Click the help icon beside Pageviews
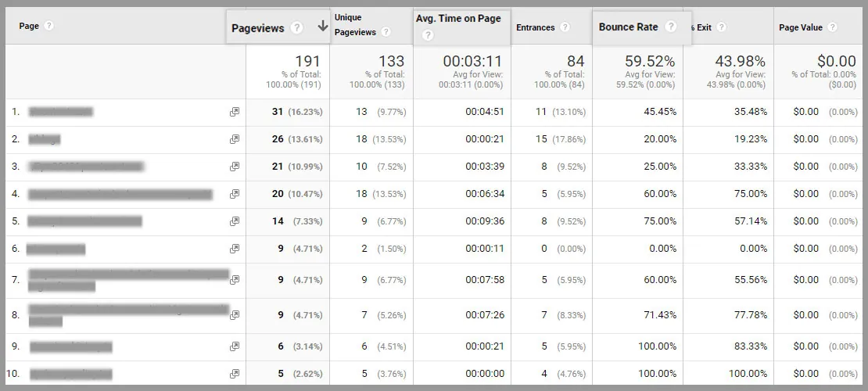Image resolution: width=868 pixels, height=391 pixels. pos(296,27)
